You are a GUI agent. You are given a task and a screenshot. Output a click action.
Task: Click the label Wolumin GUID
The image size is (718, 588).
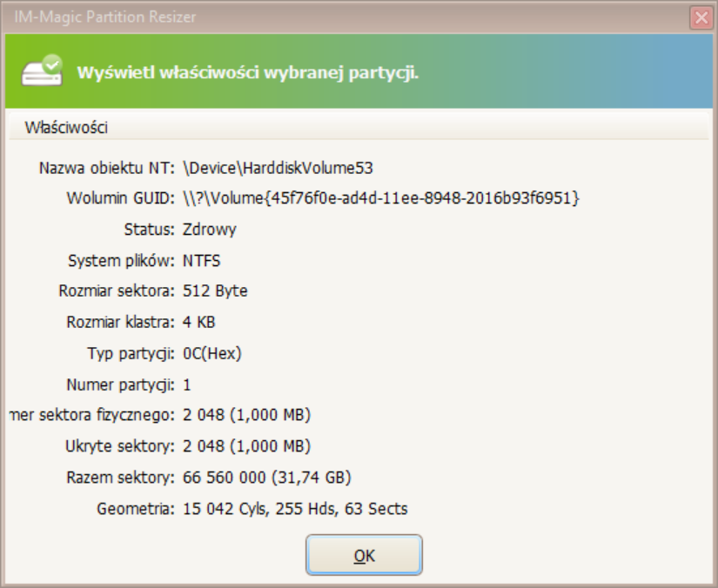pos(120,198)
